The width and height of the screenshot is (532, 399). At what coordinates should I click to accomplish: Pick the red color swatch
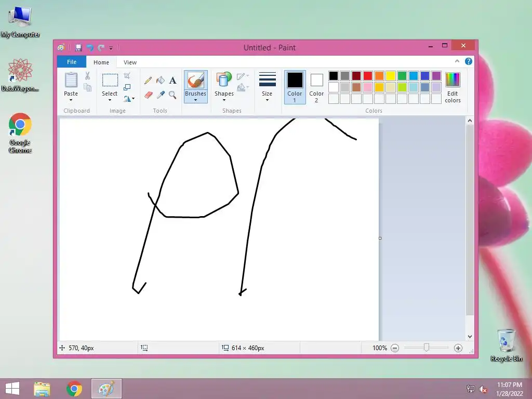tap(367, 76)
